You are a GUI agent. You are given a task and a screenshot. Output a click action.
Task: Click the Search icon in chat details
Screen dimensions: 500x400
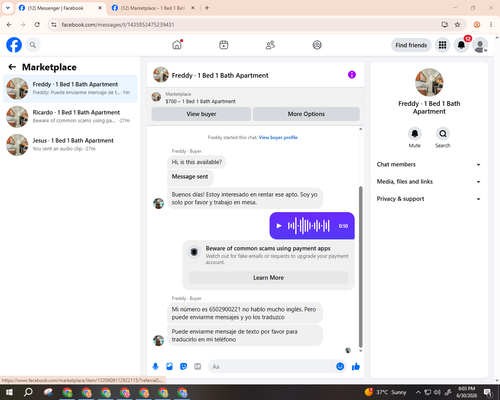(443, 134)
